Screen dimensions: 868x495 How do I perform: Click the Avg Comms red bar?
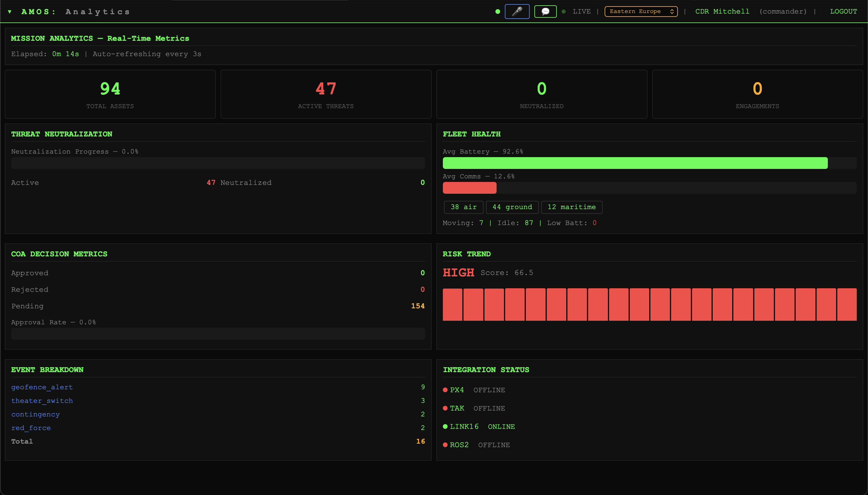469,188
